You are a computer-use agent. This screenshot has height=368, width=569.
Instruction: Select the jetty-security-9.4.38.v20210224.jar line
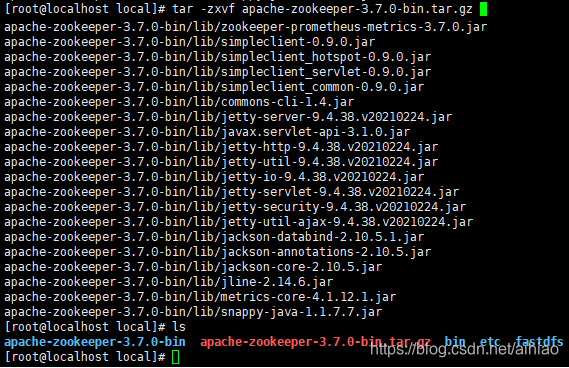235,207
